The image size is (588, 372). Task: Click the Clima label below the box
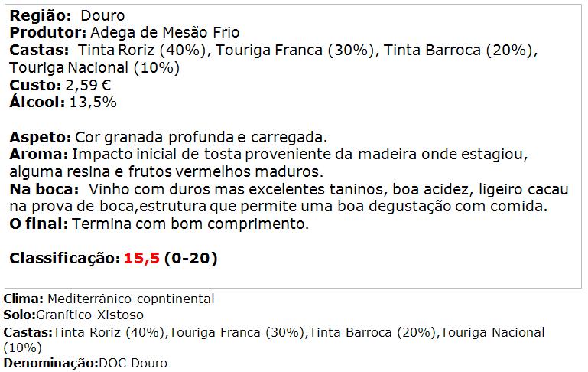pos(24,299)
